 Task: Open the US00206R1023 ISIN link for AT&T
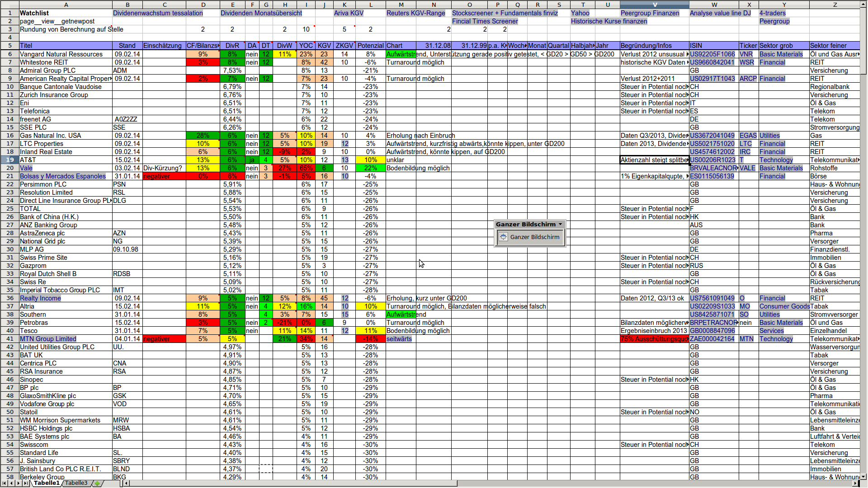pyautogui.click(x=712, y=160)
